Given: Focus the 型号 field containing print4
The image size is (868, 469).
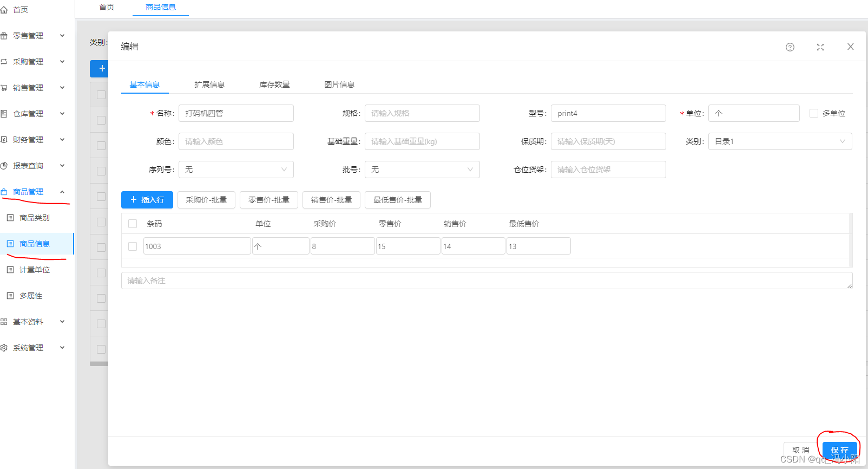Looking at the screenshot, I should click(608, 113).
